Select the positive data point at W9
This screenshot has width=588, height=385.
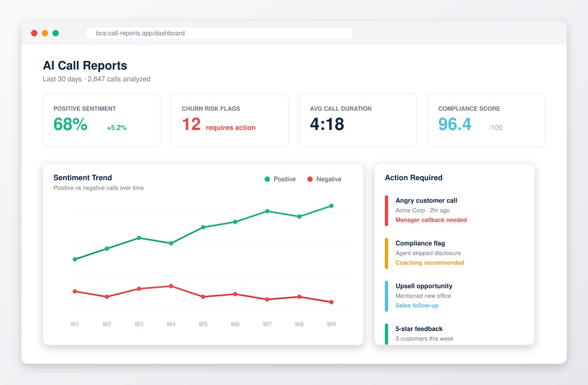click(x=331, y=206)
